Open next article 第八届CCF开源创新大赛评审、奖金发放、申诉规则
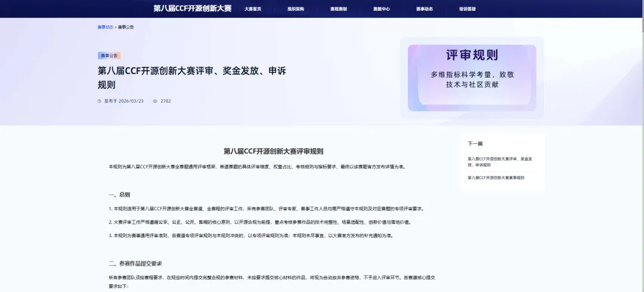Screen dimensions: 644x292 tap(500, 162)
